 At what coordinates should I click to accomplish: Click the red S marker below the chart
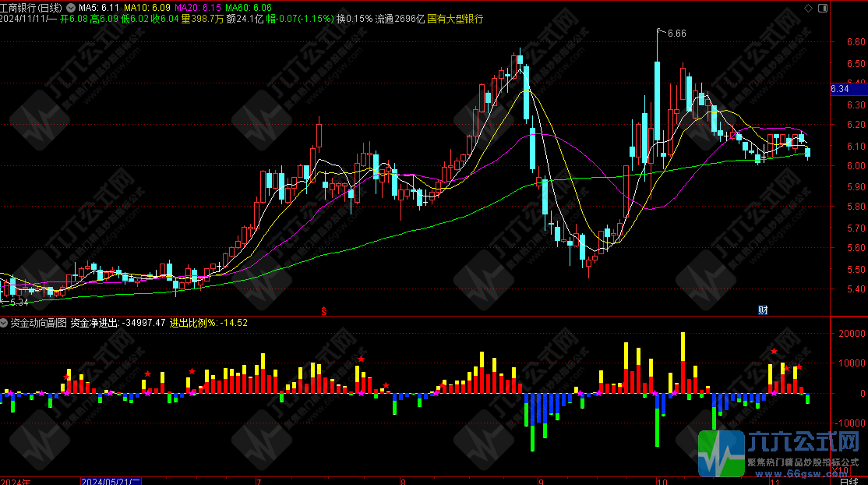click(x=324, y=311)
